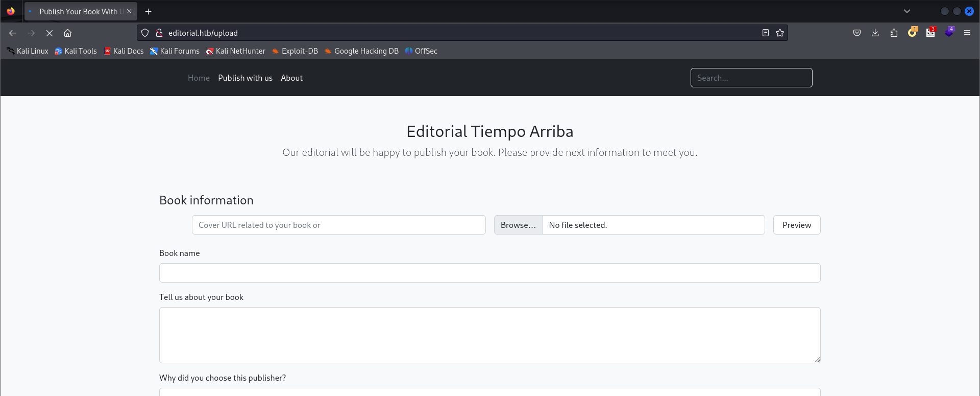
Task: Open the purple extension with badge 4
Action: click(x=949, y=32)
